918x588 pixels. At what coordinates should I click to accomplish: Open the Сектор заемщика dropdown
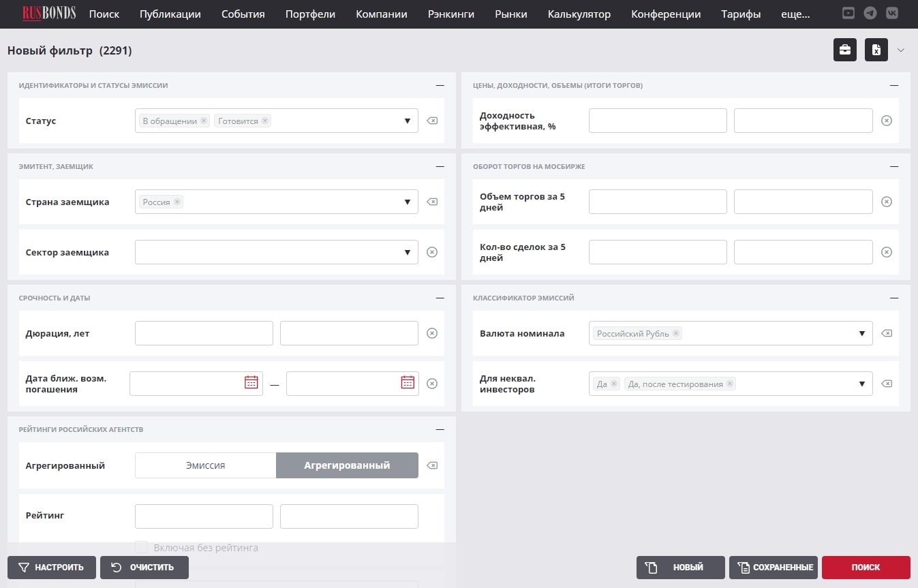point(277,252)
